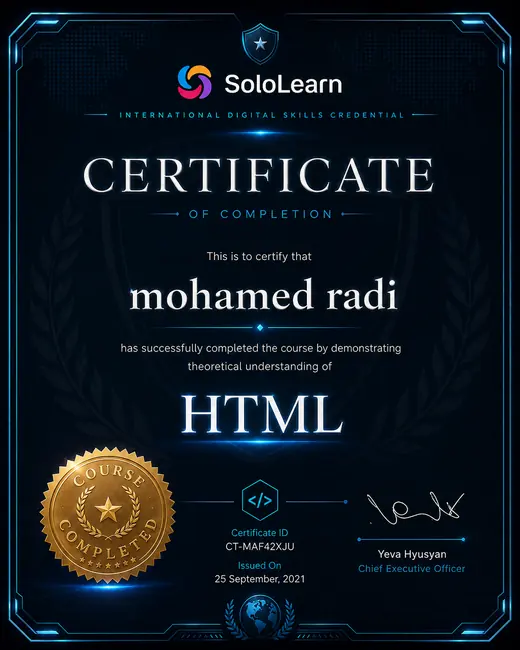Click the gold Course Completed seal
The height and width of the screenshot is (650, 520).
(108, 515)
